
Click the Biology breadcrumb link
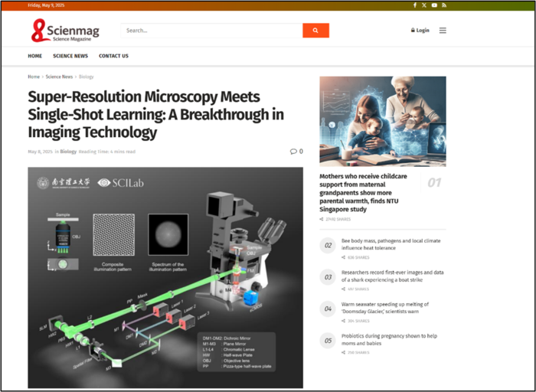86,77
